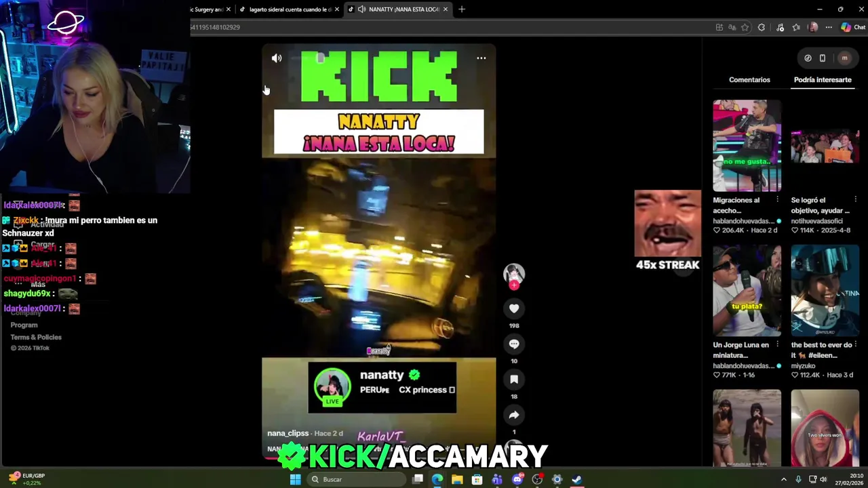Open Steam on the taskbar

[x=576, y=479]
